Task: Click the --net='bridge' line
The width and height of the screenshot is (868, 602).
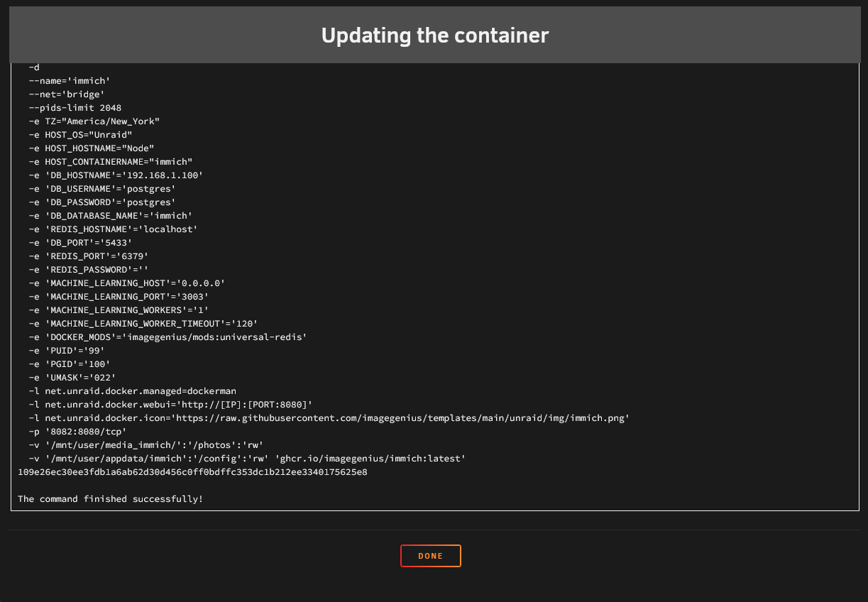Action: point(67,94)
